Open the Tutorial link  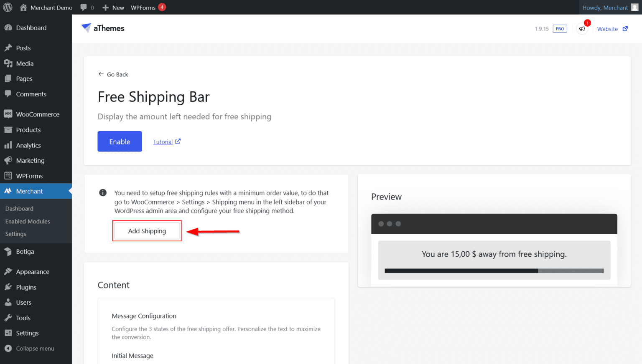click(163, 142)
